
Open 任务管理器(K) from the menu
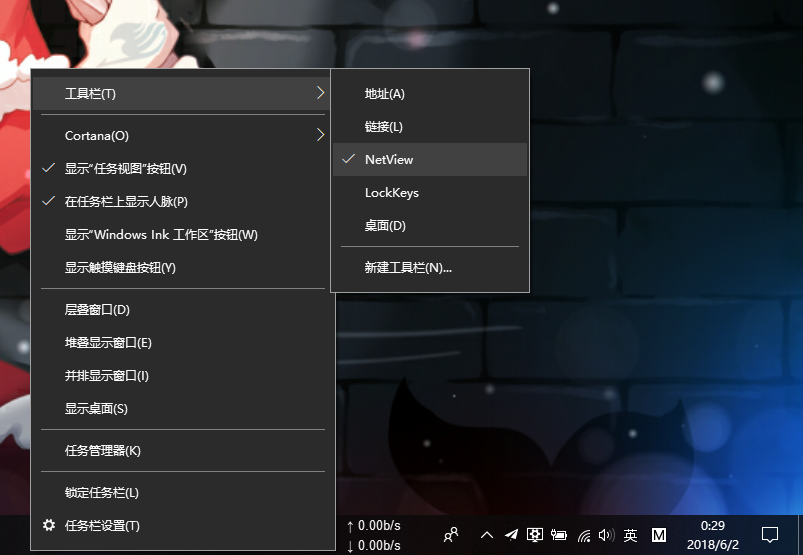pyautogui.click(x=183, y=451)
